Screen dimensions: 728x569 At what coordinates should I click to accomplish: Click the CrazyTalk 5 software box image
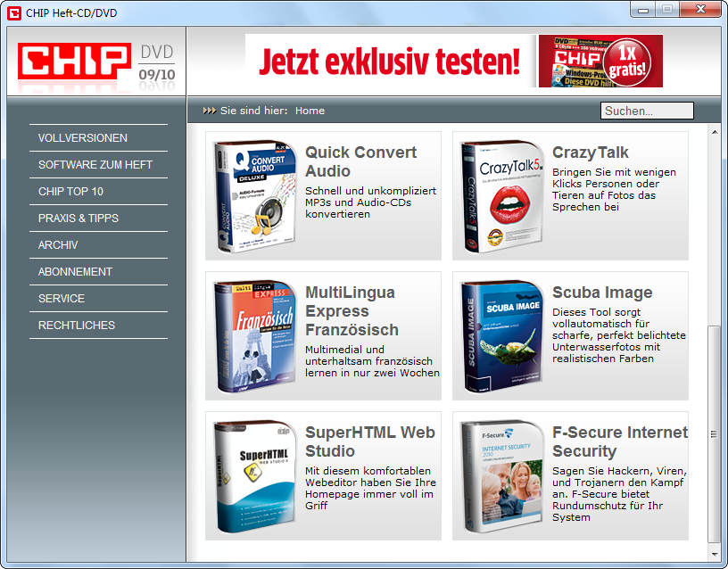[x=500, y=196]
